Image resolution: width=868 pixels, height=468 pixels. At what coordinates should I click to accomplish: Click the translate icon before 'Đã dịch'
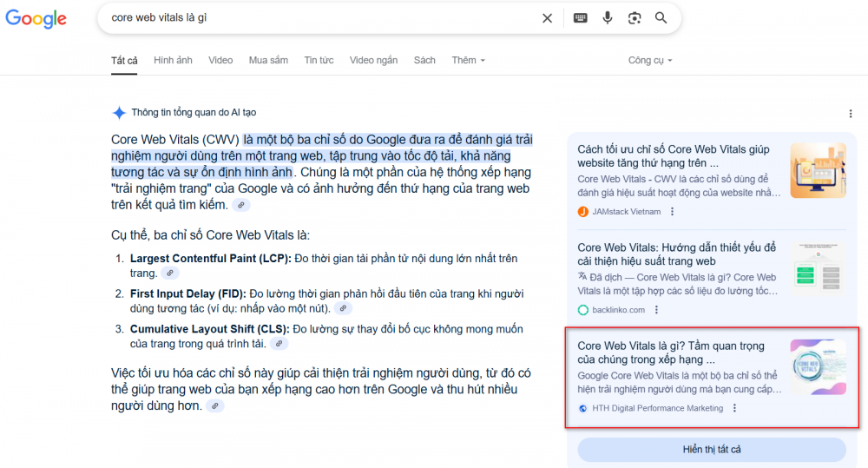pos(582,276)
